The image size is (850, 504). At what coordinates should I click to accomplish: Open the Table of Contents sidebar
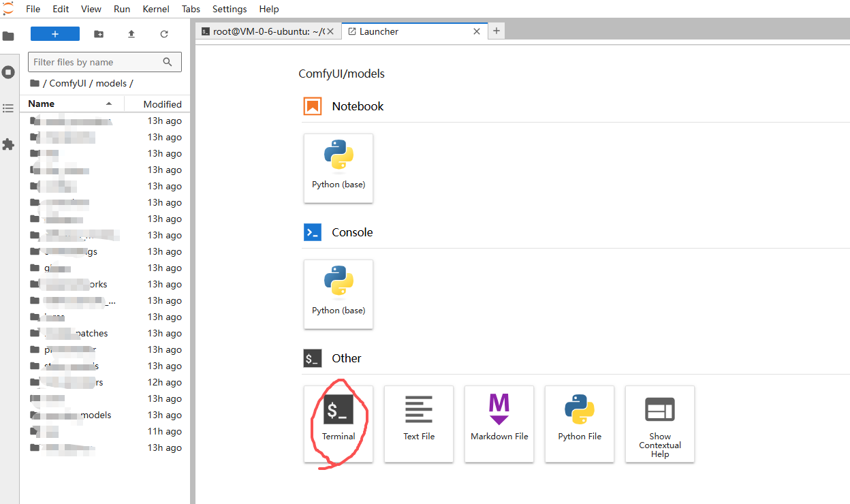click(8, 108)
